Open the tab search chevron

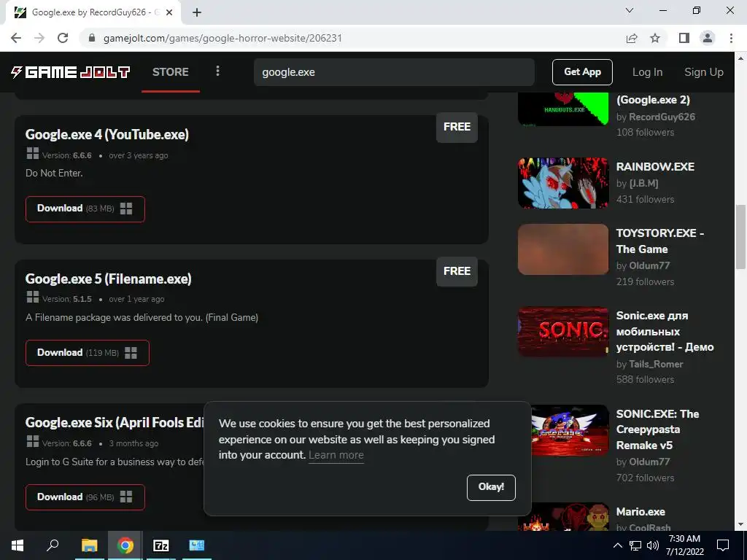point(630,10)
